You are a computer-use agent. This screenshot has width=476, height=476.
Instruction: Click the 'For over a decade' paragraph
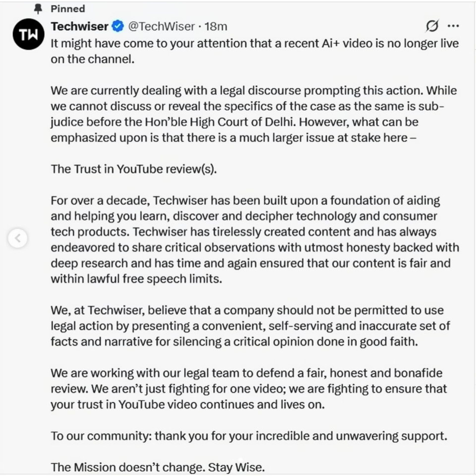[255, 239]
